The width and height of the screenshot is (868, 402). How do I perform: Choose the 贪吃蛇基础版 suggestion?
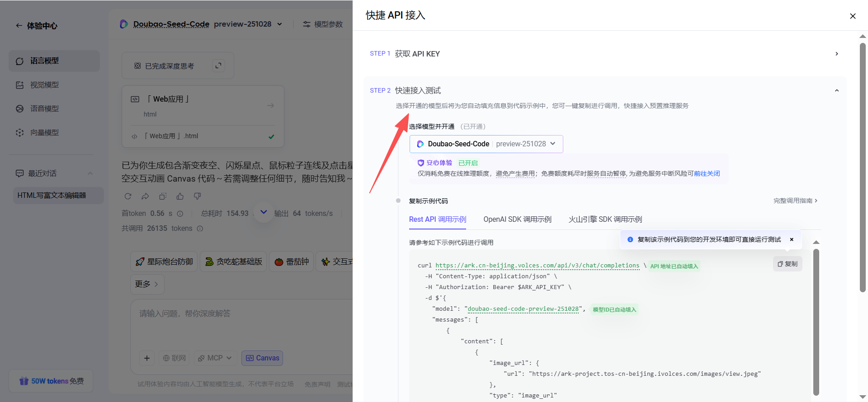233,262
